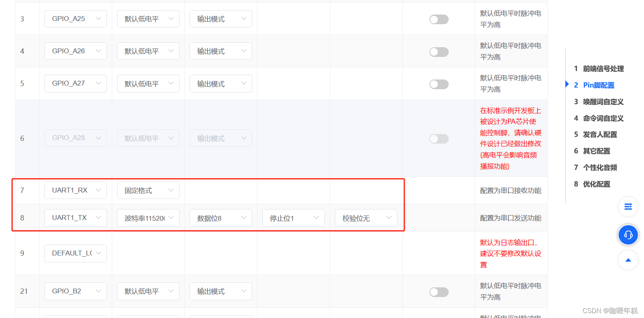Expand the 波特率115200 baud rate dropdown
Viewport: 644px width, 318px height.
(x=148, y=218)
